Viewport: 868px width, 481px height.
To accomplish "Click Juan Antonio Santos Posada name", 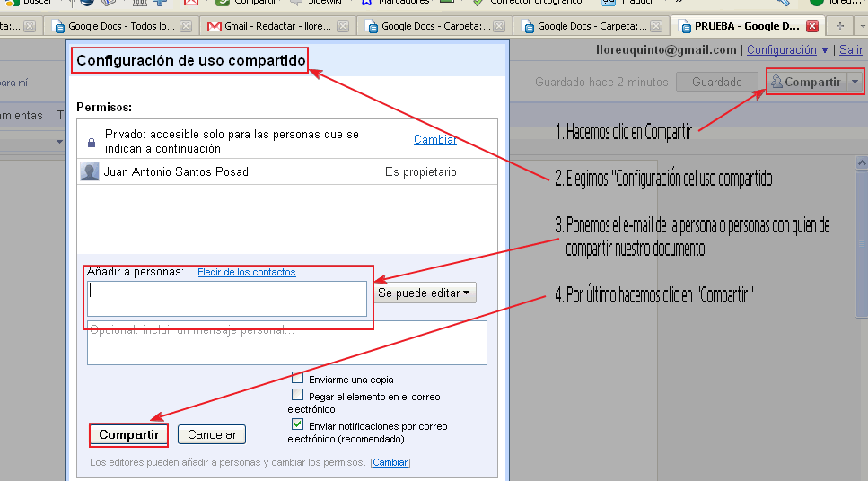I will 177,171.
